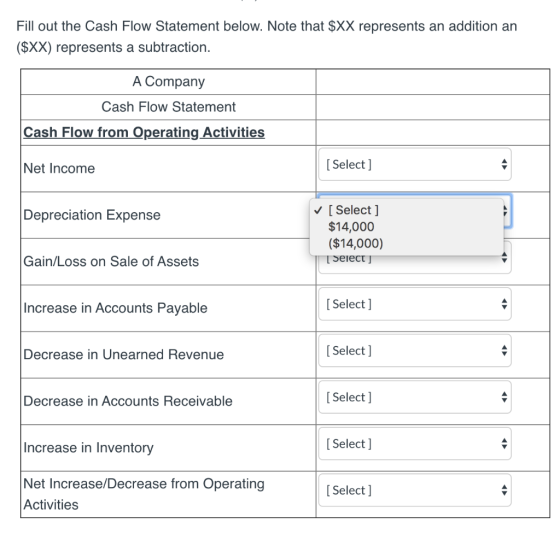
Task: Click the A Company table header
Action: (x=169, y=81)
